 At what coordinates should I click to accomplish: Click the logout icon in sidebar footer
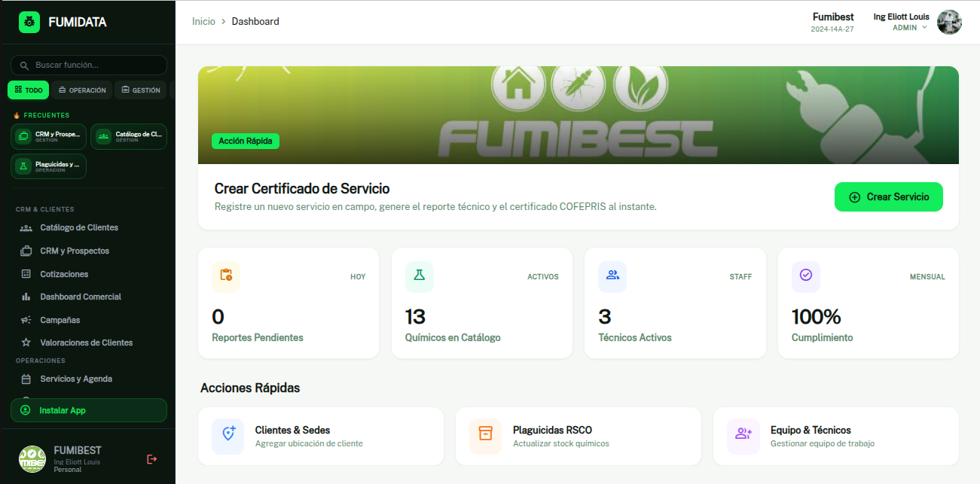pos(151,459)
